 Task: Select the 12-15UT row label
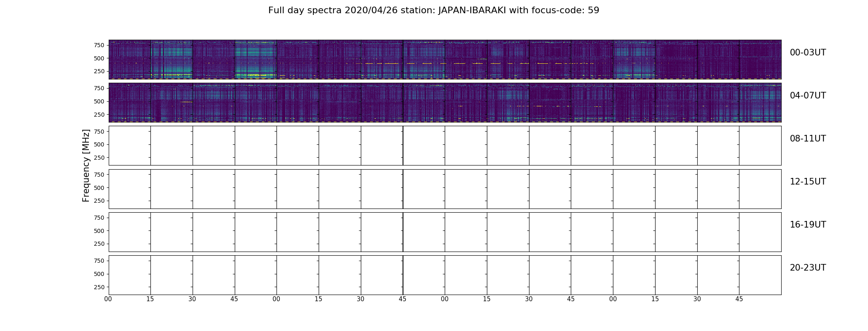click(808, 182)
